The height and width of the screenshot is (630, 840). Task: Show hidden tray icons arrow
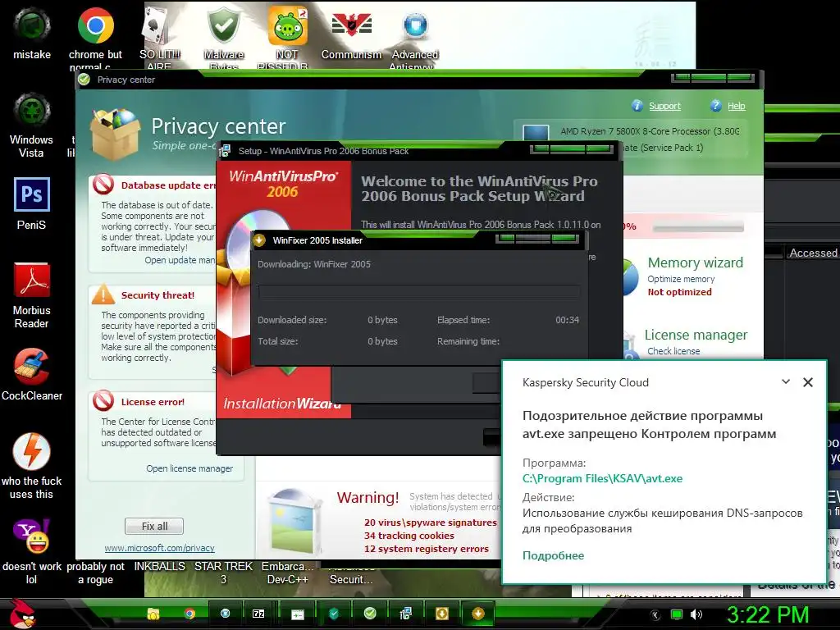(655, 614)
